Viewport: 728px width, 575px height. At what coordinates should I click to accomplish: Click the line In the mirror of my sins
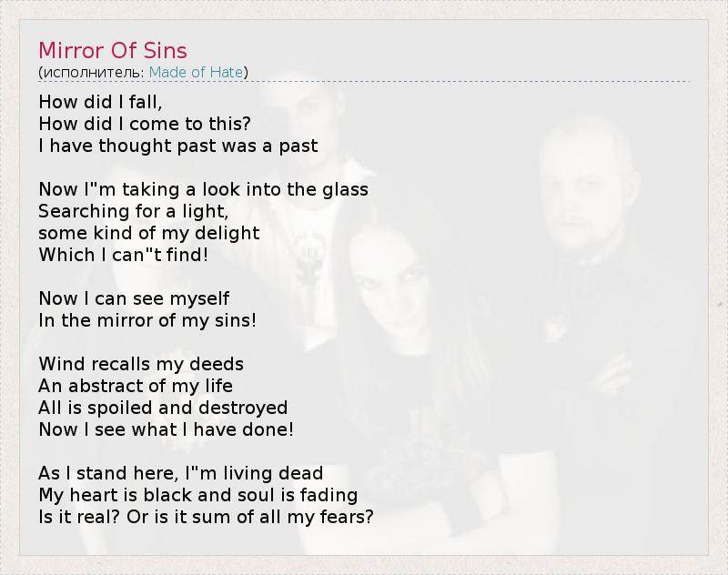coord(147,320)
